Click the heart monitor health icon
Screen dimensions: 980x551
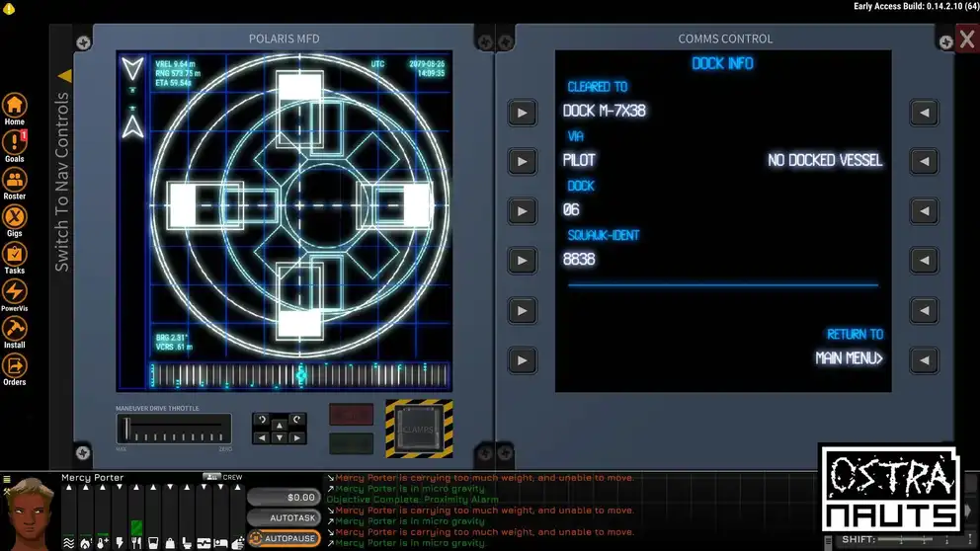(204, 543)
